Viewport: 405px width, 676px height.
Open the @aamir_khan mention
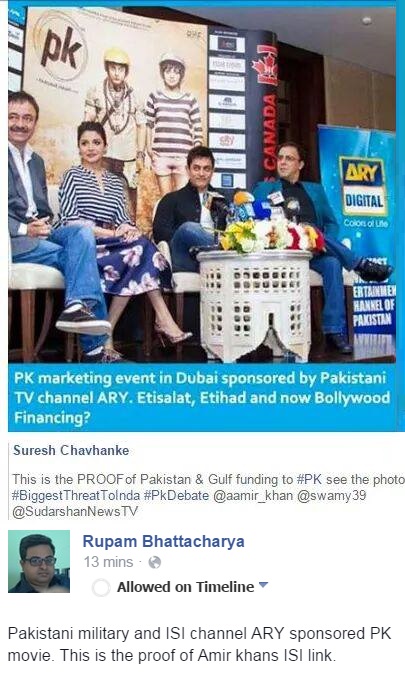(253, 495)
